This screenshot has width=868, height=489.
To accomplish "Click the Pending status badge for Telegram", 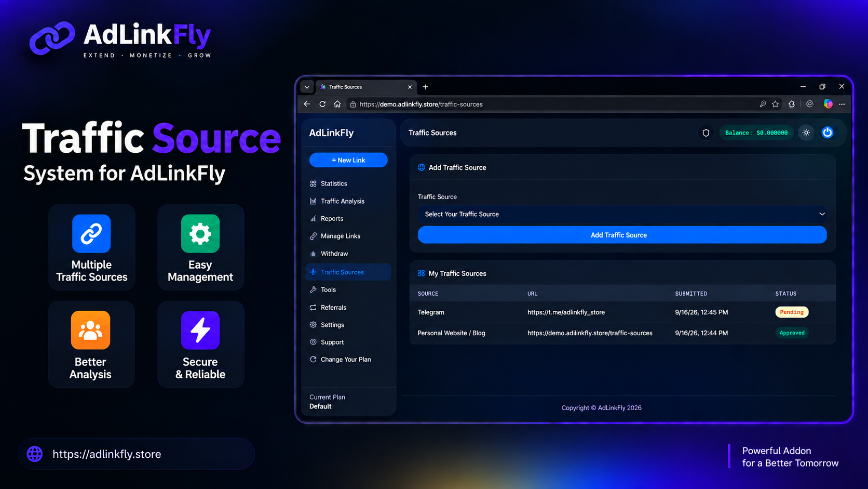I will [792, 312].
